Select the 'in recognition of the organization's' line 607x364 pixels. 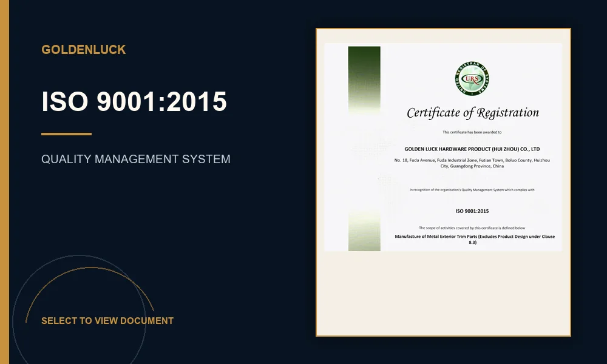(x=472, y=190)
